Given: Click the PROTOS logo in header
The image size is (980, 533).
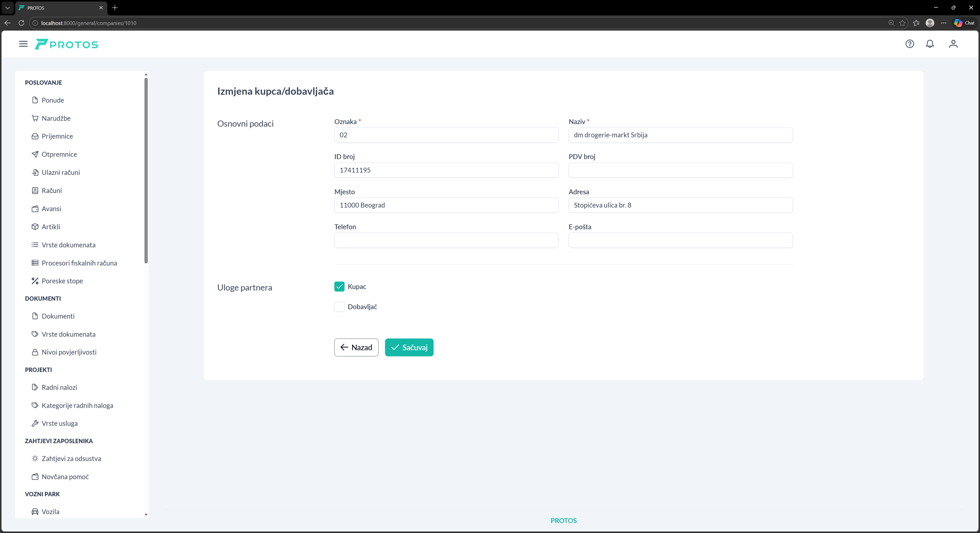Looking at the screenshot, I should coord(67,44).
